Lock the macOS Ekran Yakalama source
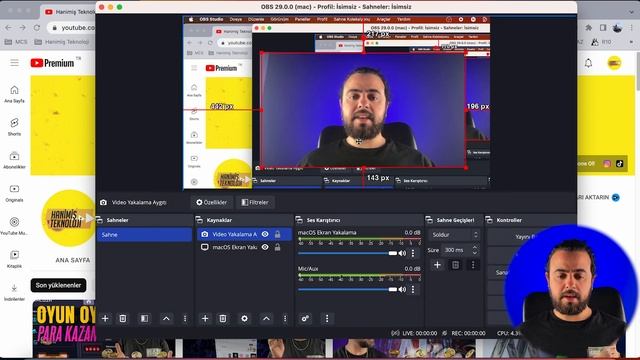The height and width of the screenshot is (360, 640). (x=278, y=247)
